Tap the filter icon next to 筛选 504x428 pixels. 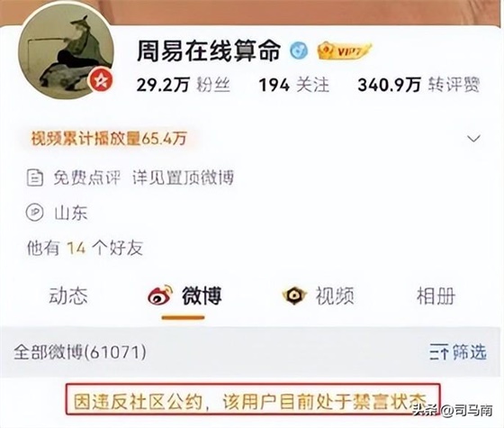click(439, 352)
